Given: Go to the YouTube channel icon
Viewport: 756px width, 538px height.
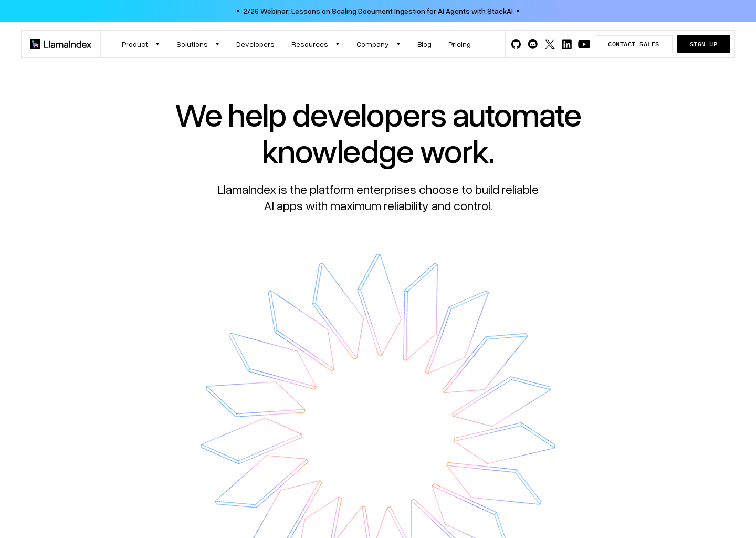Looking at the screenshot, I should 584,44.
